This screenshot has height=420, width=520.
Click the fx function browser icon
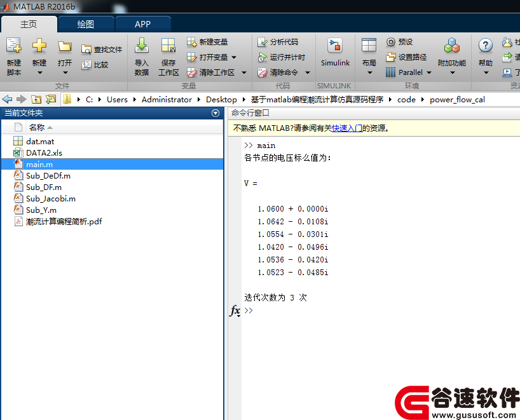(x=235, y=311)
